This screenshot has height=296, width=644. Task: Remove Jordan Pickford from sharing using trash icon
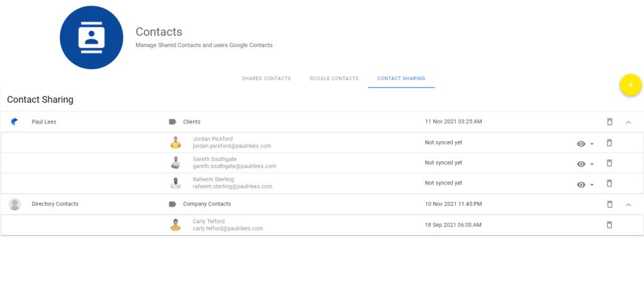pos(609,143)
